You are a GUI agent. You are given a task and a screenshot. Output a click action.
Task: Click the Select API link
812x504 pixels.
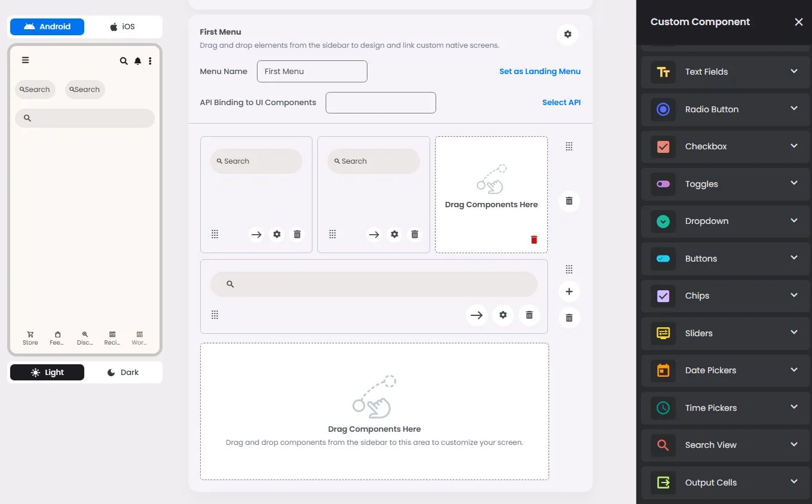(562, 102)
